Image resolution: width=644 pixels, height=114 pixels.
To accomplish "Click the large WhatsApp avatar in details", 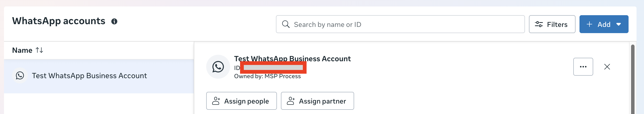I will [218, 67].
